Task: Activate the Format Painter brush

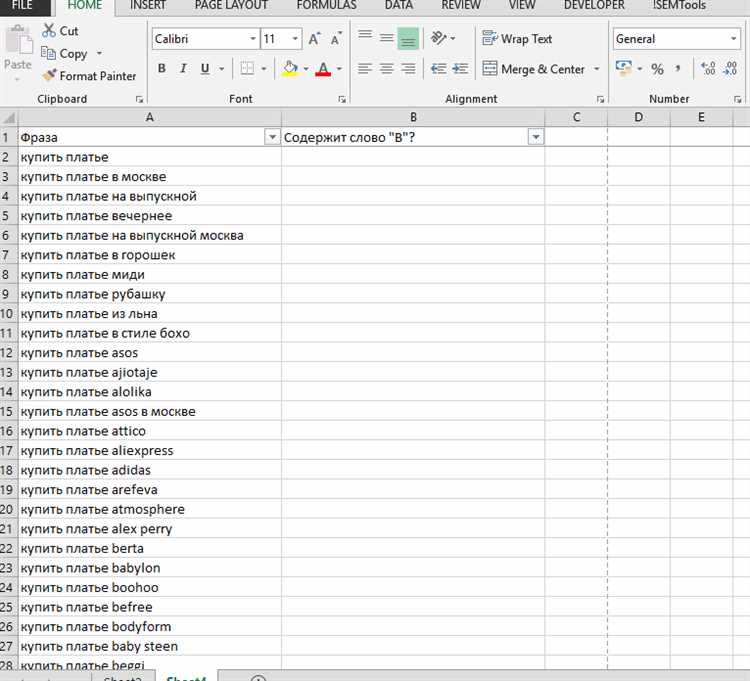Action: point(49,75)
